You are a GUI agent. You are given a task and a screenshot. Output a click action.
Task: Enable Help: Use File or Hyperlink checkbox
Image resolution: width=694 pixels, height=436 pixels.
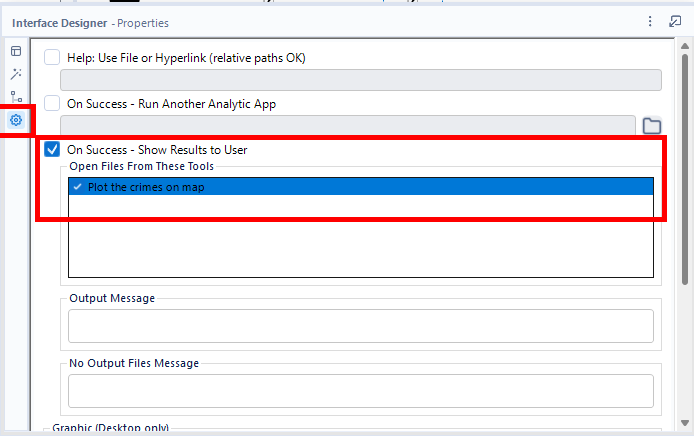tap(52, 58)
